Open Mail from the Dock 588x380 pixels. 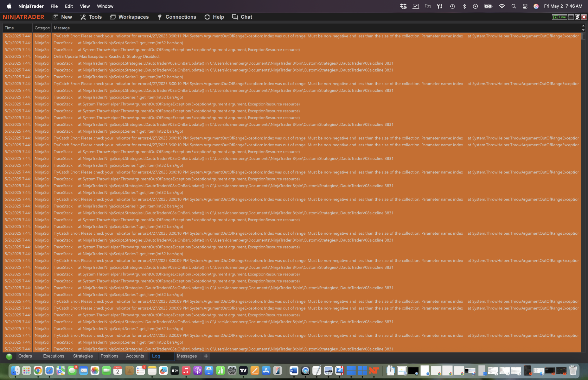(84, 370)
